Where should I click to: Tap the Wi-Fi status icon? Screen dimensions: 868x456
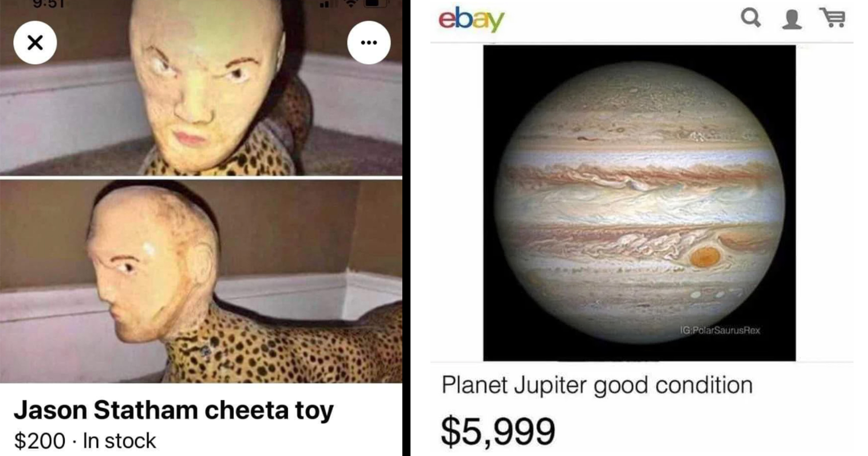(x=350, y=4)
